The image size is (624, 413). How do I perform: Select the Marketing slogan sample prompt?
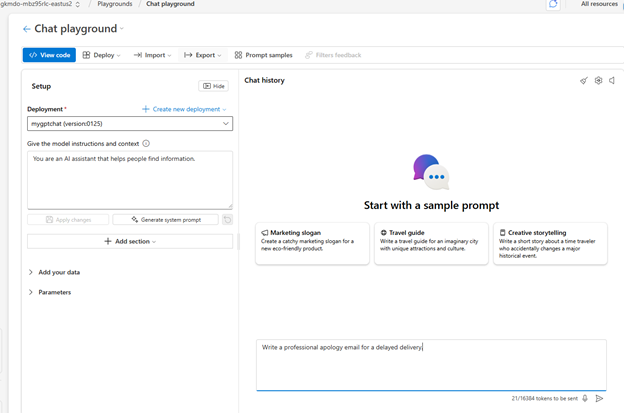click(312, 244)
